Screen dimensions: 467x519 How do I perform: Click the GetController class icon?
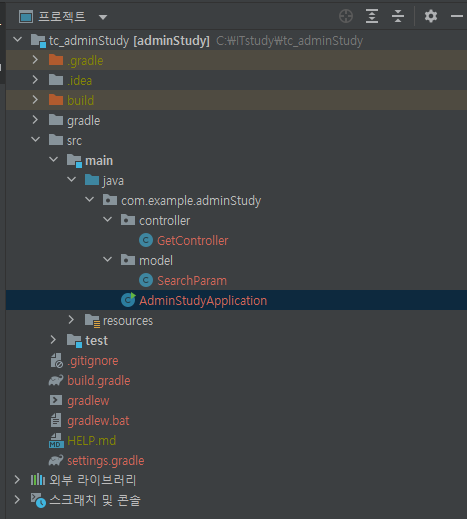146,240
